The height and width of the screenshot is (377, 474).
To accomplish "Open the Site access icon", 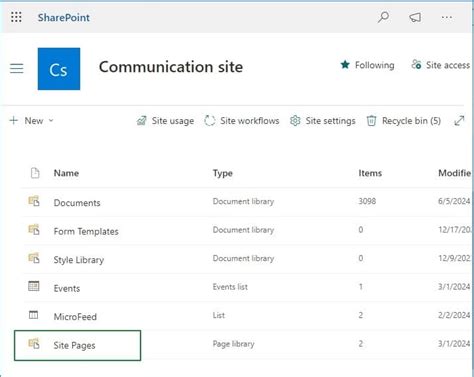I will tap(416, 64).
